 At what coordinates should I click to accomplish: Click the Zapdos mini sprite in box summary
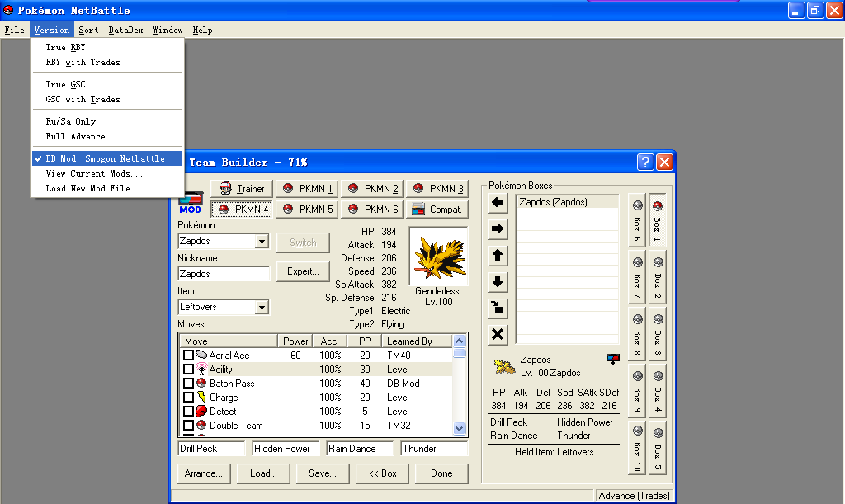pyautogui.click(x=504, y=367)
